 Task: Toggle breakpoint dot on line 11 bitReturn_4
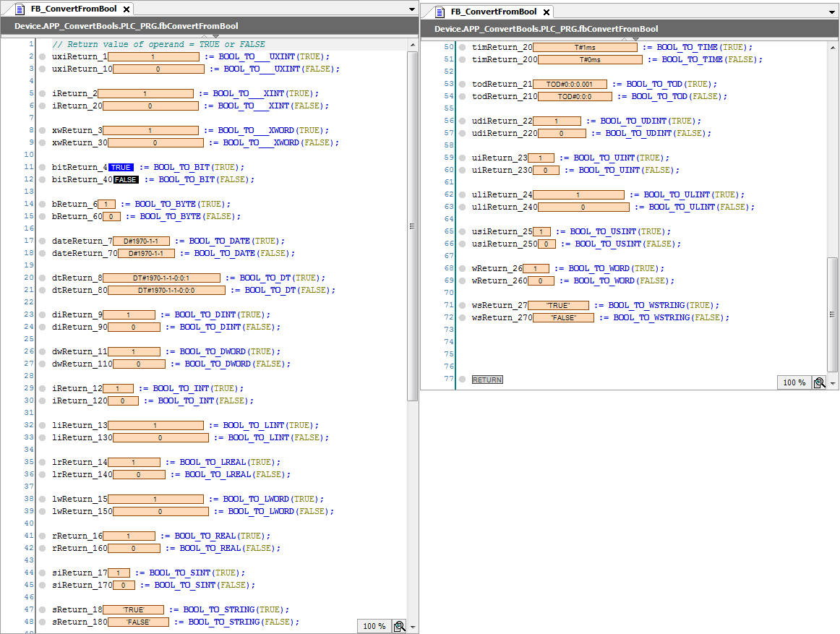coord(43,168)
